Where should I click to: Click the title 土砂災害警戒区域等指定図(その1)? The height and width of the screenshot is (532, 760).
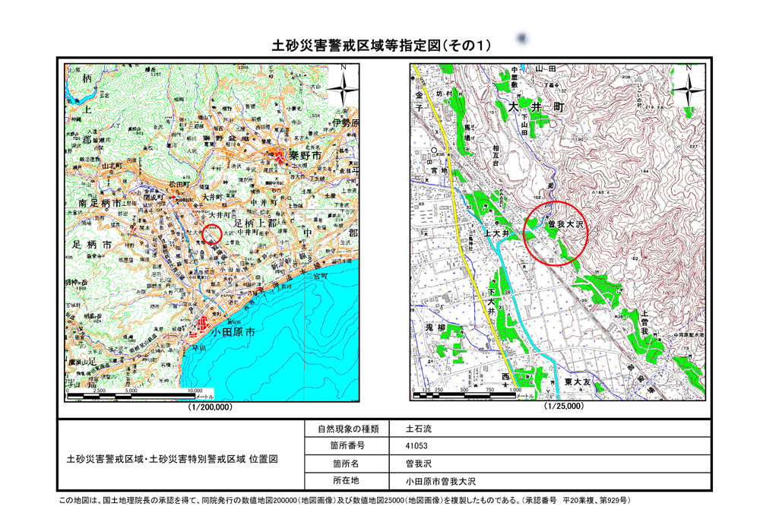[382, 46]
